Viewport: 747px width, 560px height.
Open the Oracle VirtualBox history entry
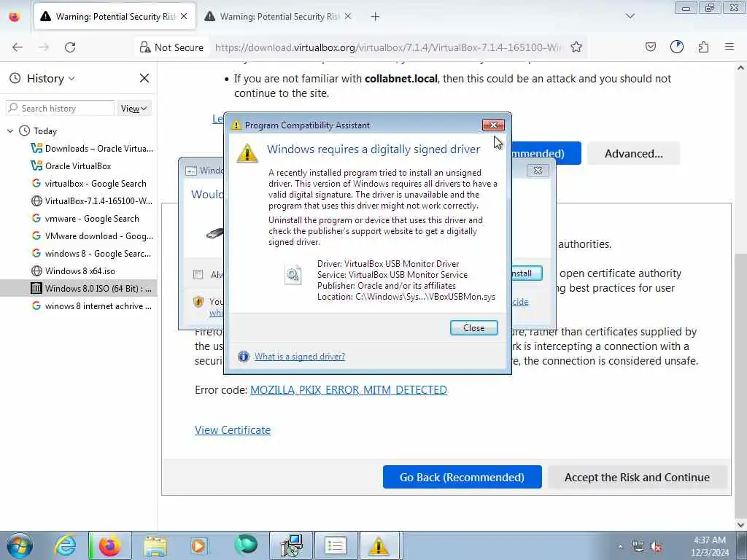coord(71,166)
